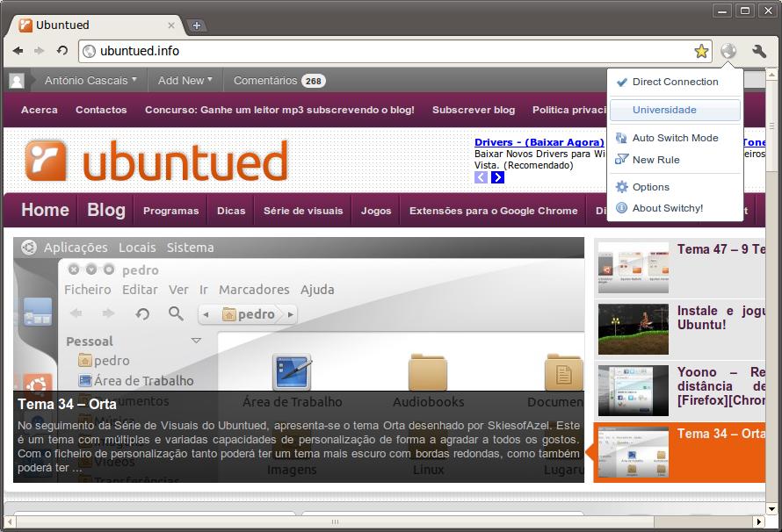Click the horizontal scrollbar right arrow
Screen dimensions: 782x532
(758, 521)
